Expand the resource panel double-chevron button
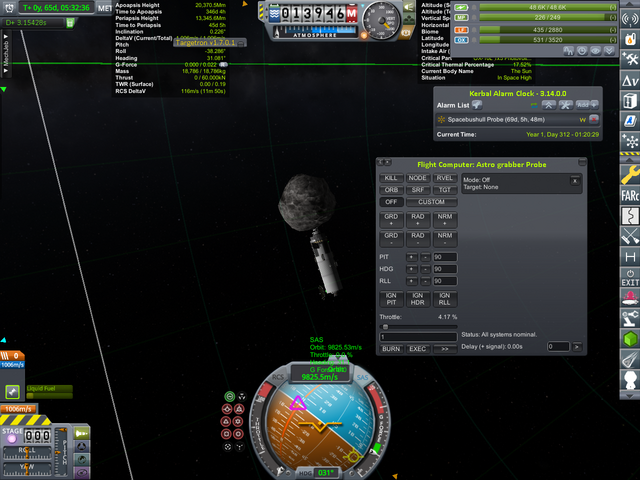The width and height of the screenshot is (640, 480). point(609,51)
